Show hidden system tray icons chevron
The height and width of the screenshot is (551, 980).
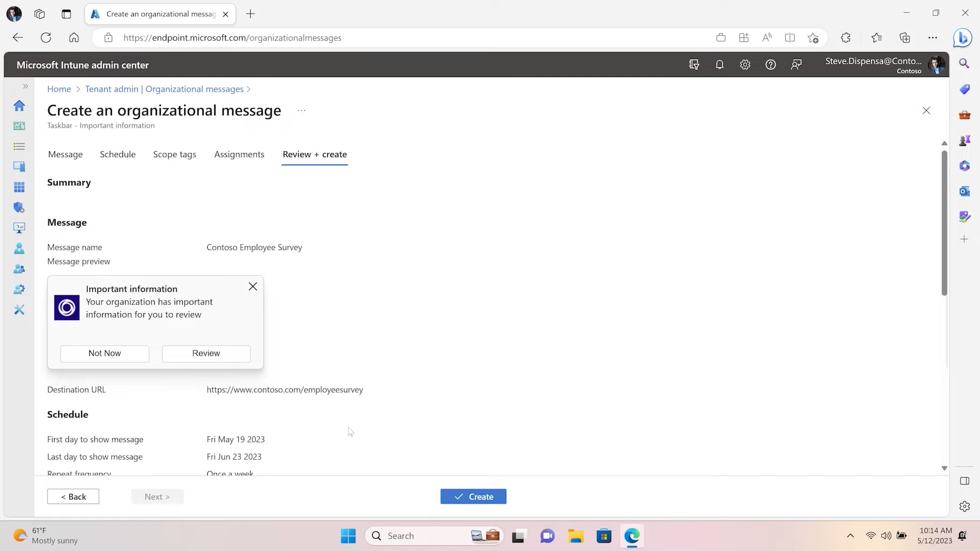(x=850, y=536)
